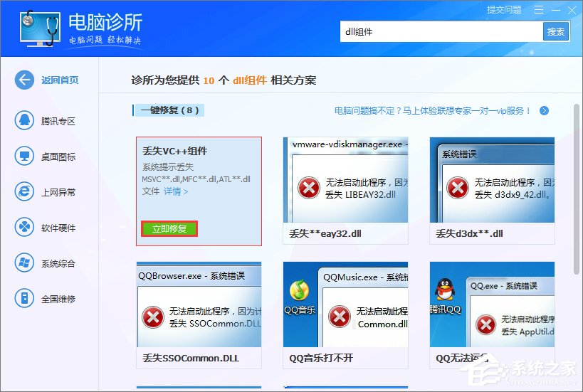Click red X error icon in QQ.exe card
Image resolution: width=583 pixels, height=392 pixels.
(486, 324)
